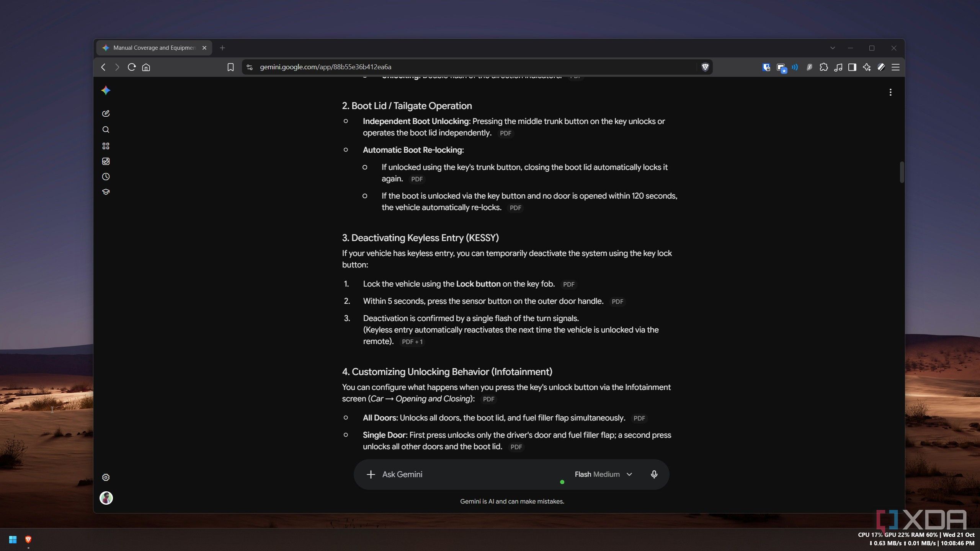This screenshot has width=980, height=551.
Task: Close the Manual Coverage tab
Action: pos(204,48)
